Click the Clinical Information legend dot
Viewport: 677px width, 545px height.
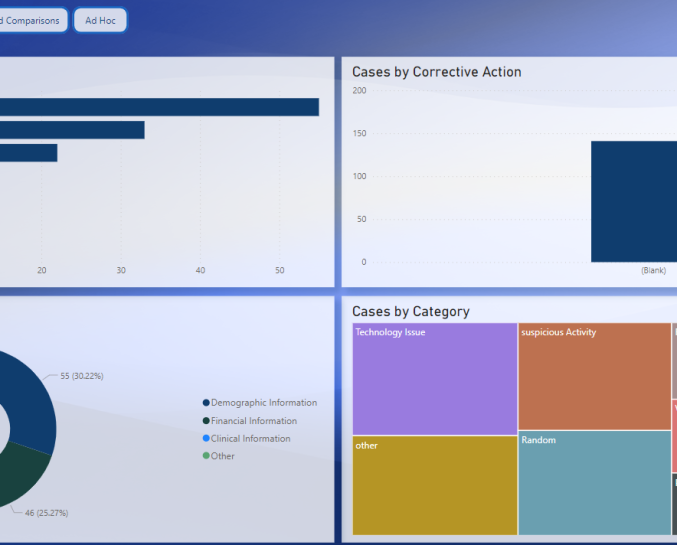point(206,439)
